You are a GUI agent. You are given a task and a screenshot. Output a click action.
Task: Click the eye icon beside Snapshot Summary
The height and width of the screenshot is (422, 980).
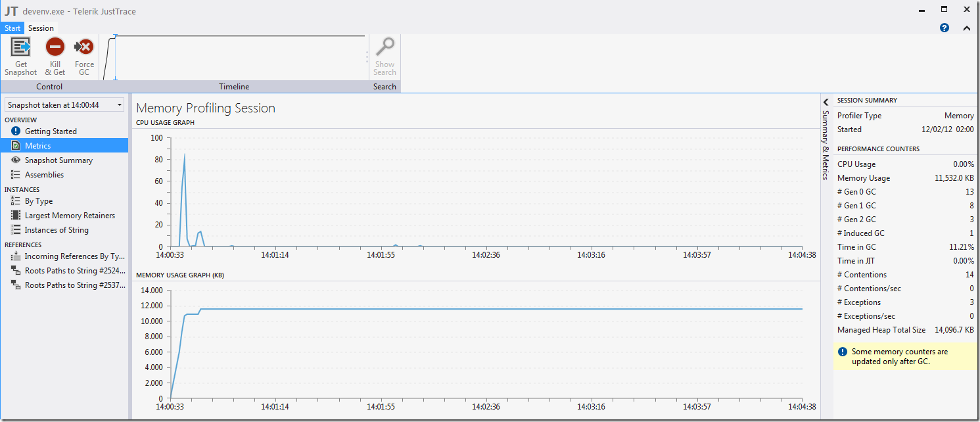pyautogui.click(x=16, y=160)
